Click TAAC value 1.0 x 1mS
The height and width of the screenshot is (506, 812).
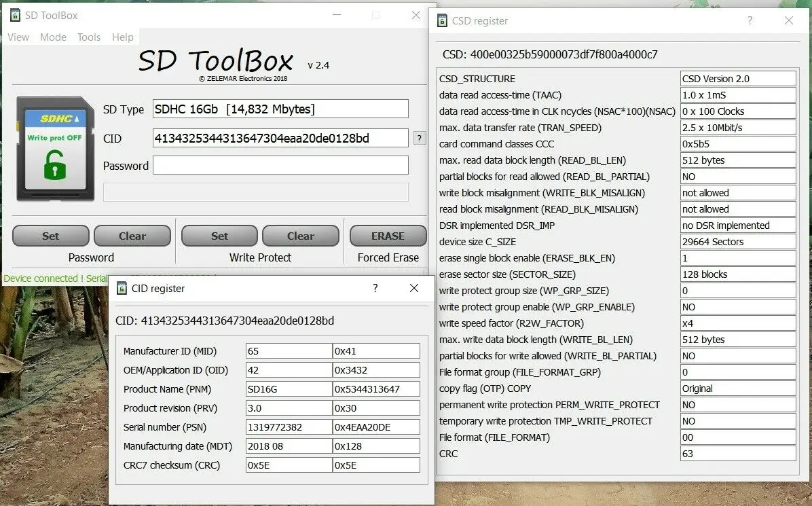(738, 95)
